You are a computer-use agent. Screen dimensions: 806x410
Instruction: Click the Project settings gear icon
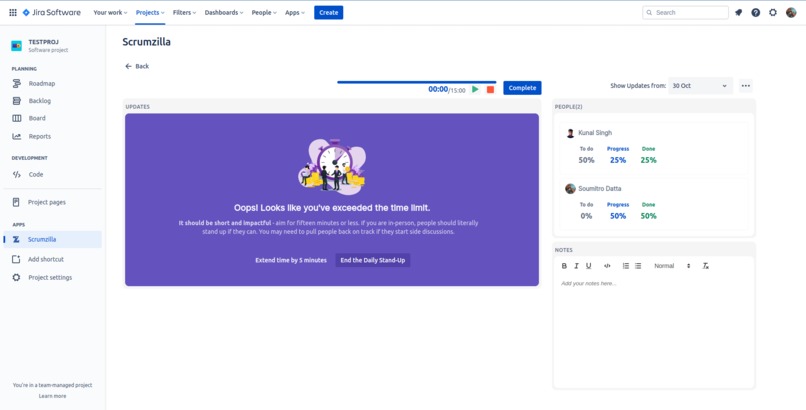pyautogui.click(x=16, y=277)
